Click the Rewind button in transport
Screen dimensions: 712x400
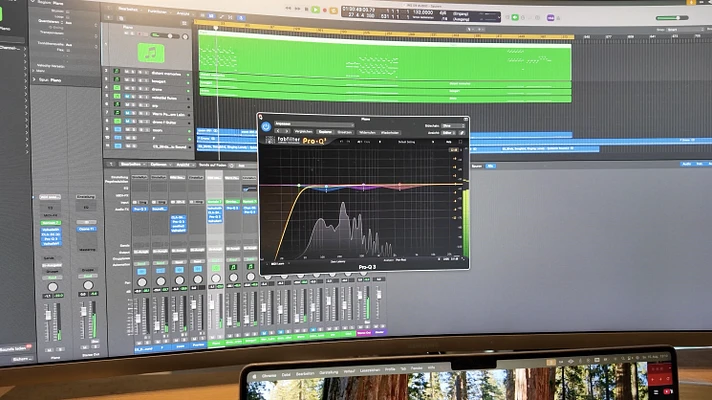288,8
